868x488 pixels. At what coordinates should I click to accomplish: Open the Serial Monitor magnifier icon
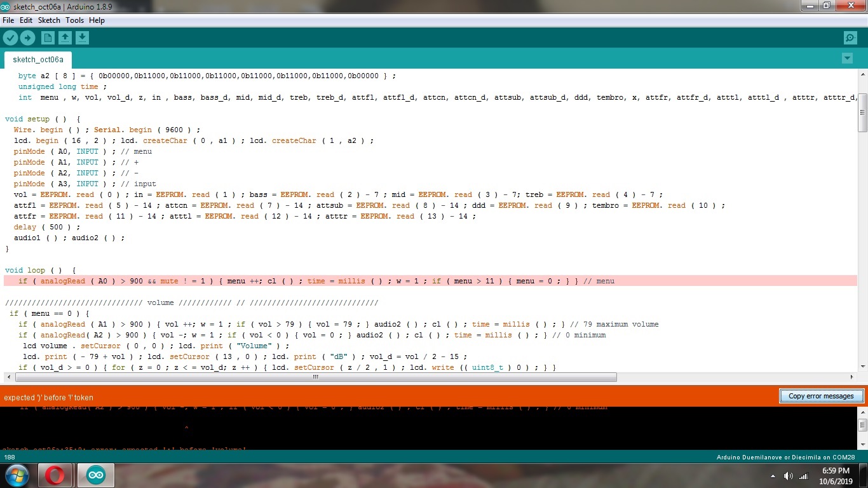pos(850,38)
